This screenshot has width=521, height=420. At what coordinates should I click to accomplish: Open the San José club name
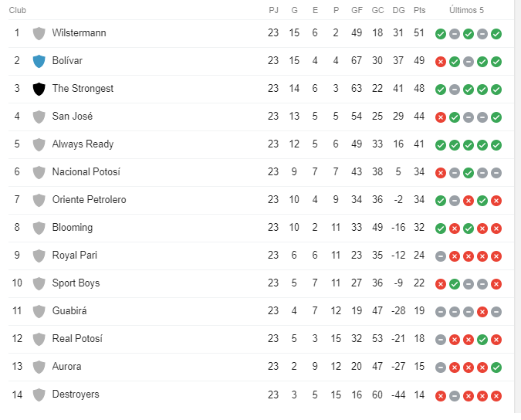click(72, 117)
